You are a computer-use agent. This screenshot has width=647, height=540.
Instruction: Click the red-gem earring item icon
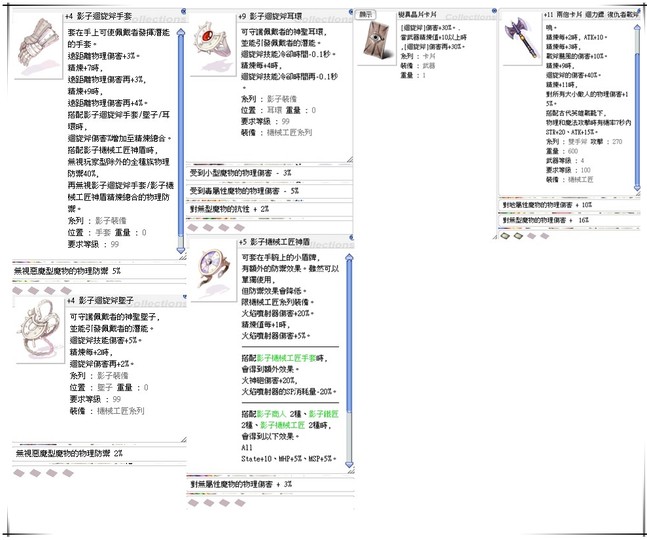(x=211, y=42)
